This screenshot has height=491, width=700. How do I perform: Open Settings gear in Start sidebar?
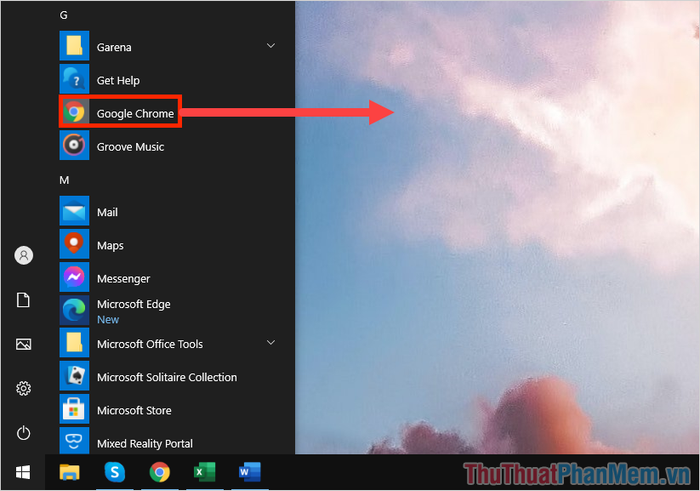(24, 388)
